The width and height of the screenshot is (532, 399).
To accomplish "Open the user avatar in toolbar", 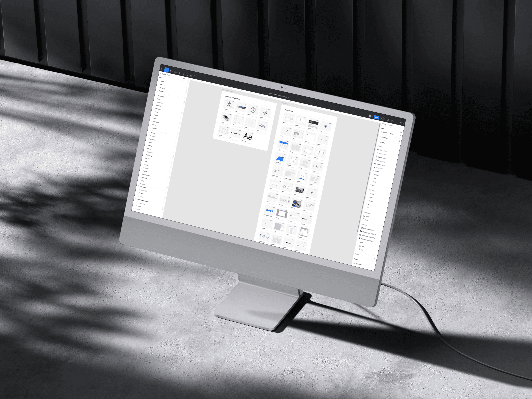I will (370, 116).
